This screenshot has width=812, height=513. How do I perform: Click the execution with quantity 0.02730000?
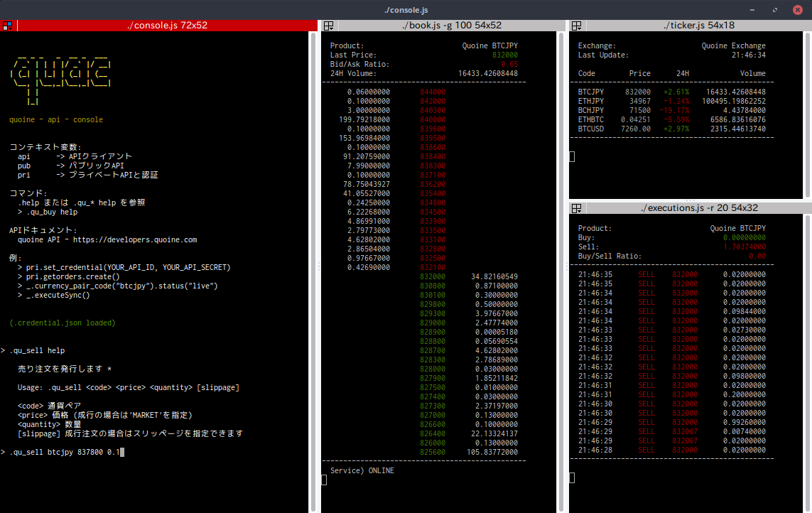[671, 330]
